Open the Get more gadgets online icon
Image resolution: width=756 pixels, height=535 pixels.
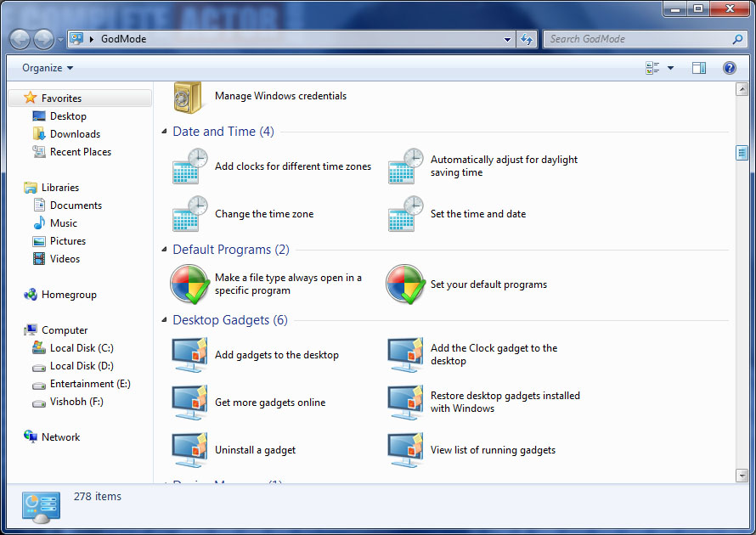point(190,402)
